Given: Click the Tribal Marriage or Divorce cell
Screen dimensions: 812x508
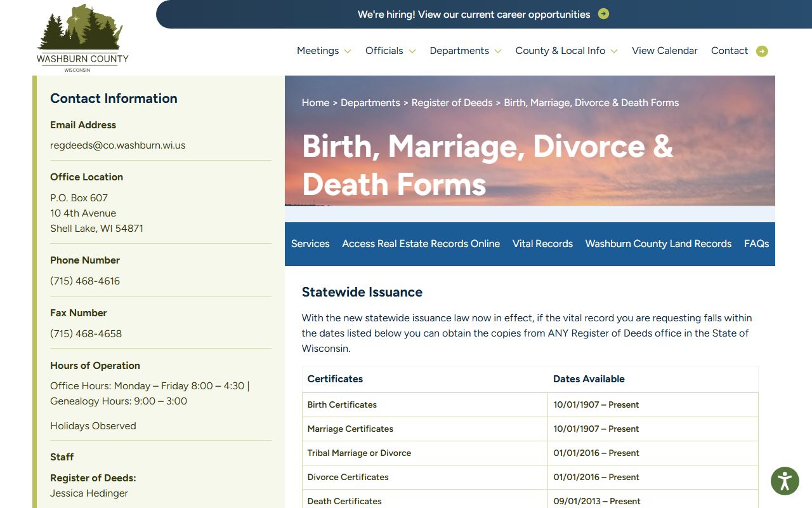Looking at the screenshot, I should (x=425, y=453).
